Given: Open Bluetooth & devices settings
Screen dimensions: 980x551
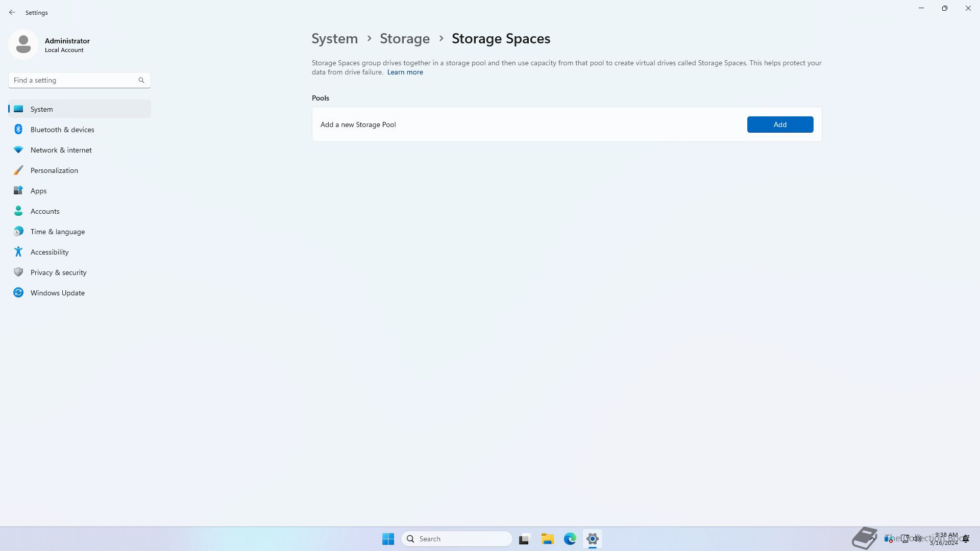Looking at the screenshot, I should [62, 130].
